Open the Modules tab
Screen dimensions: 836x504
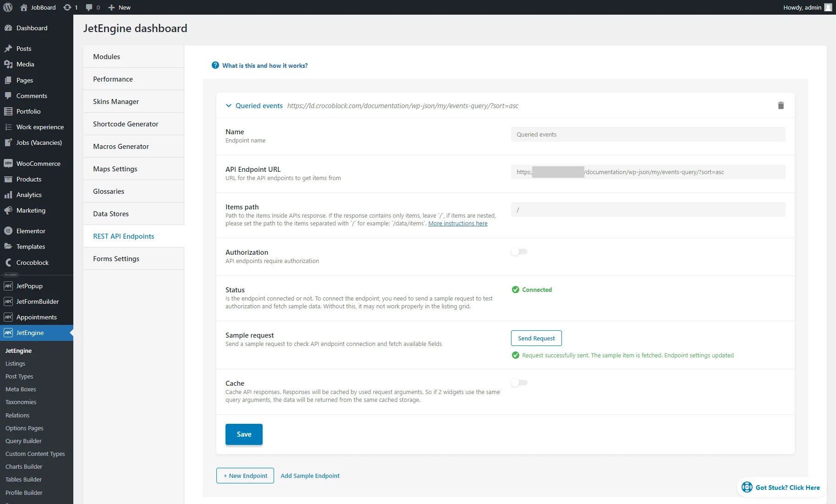133,57
